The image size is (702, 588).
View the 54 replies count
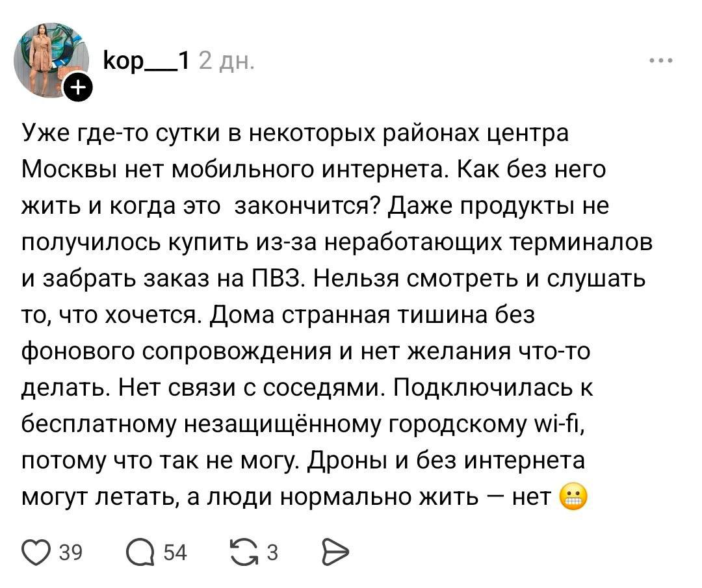point(175,553)
